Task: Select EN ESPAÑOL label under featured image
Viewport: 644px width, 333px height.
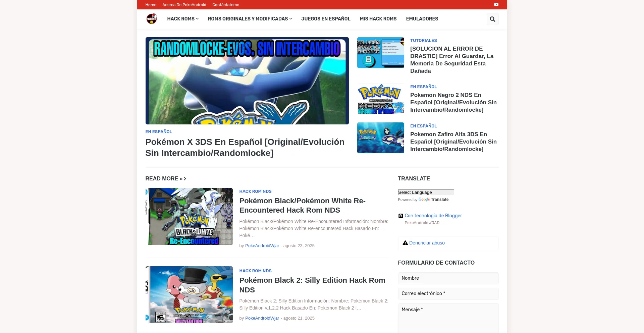Action: click(159, 131)
